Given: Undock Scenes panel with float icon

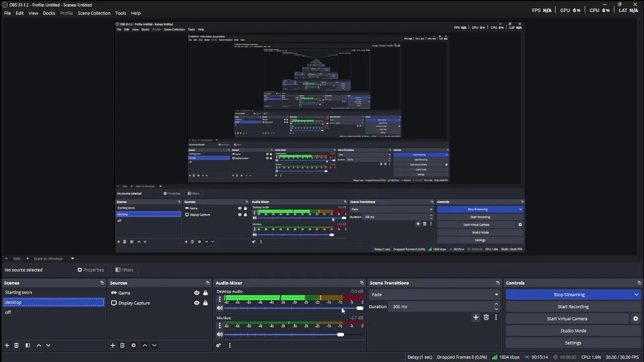Looking at the screenshot, I should tap(102, 283).
